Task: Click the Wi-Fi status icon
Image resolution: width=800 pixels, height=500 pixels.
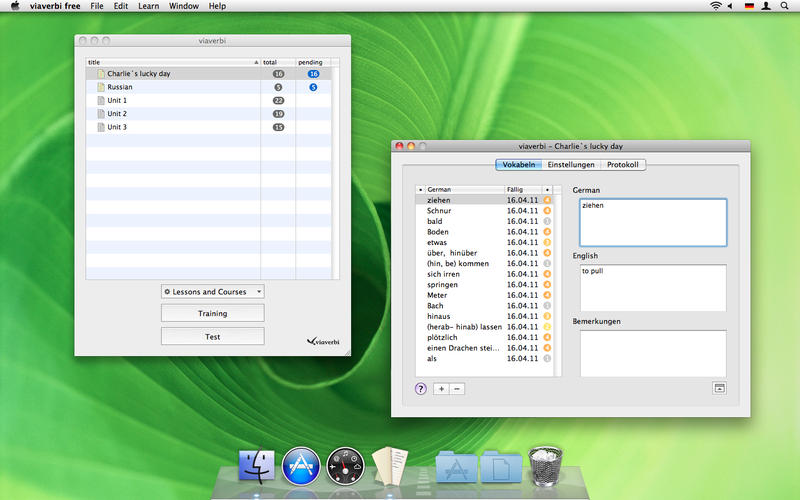Action: pos(716,6)
